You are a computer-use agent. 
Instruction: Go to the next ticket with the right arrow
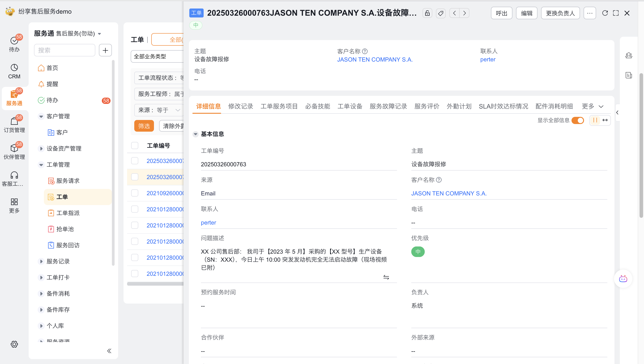[464, 13]
